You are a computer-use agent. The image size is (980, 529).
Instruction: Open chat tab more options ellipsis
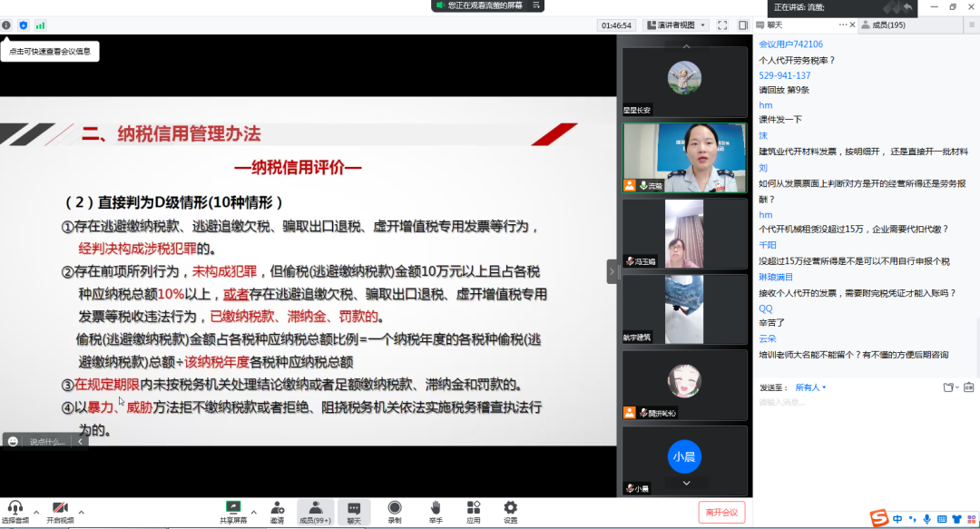pos(842,25)
